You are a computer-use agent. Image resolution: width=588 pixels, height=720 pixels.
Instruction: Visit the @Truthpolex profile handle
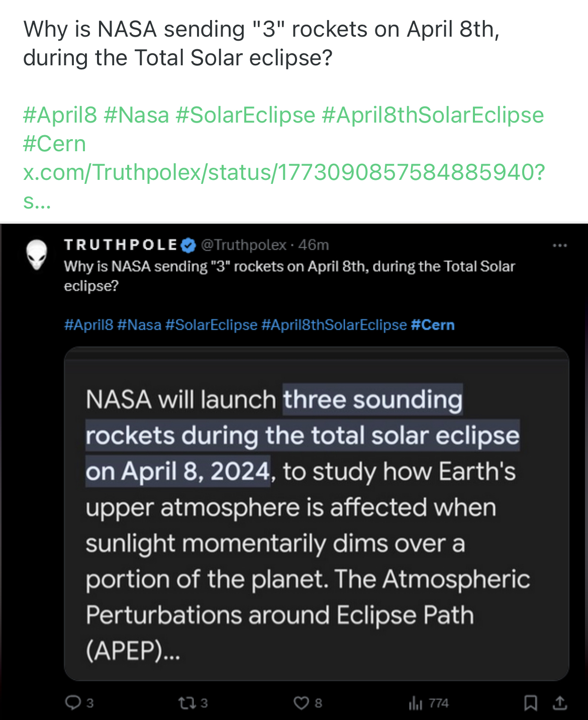point(243,245)
